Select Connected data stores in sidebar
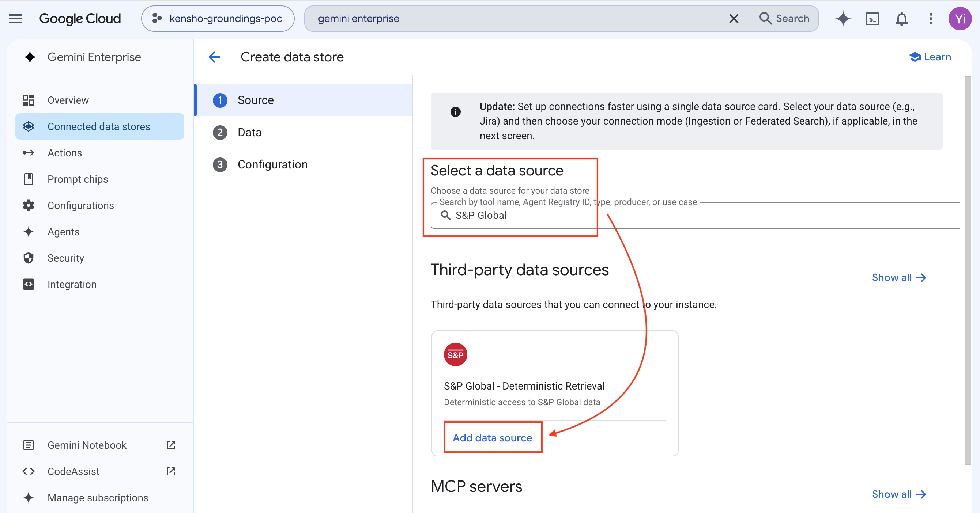Screen dimensions: 980x513 [100, 126]
